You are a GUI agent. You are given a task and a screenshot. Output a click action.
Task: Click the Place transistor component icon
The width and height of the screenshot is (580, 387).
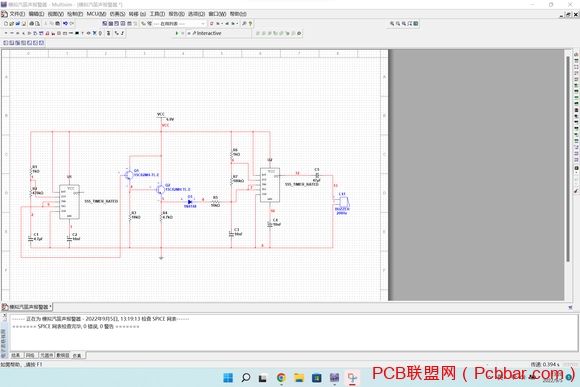click(24, 33)
